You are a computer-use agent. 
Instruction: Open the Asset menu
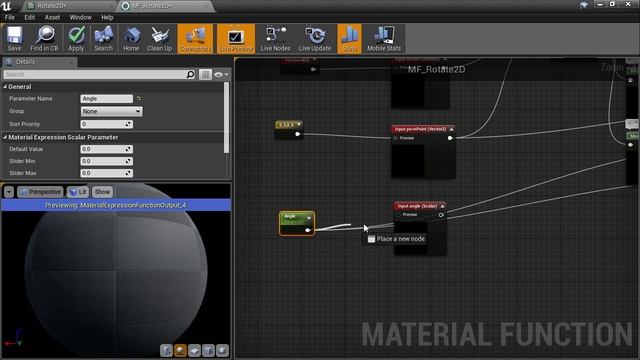(x=52, y=17)
